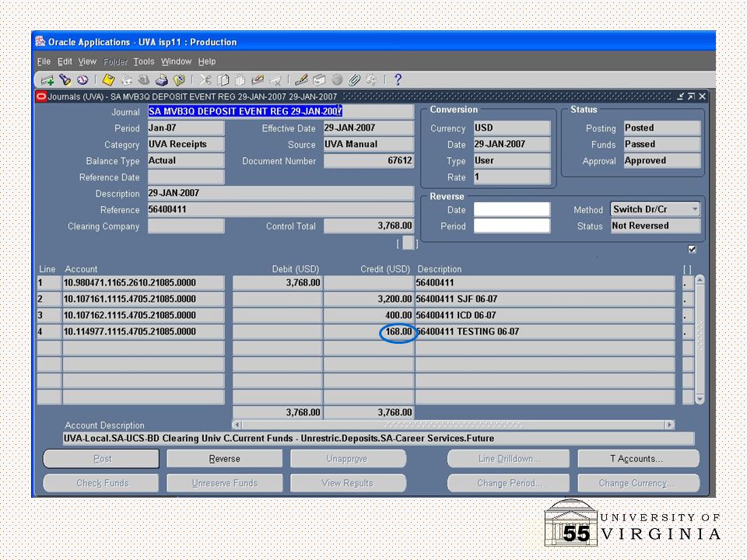Image resolution: width=747 pixels, height=560 pixels.
Task: Click the Category field UVA Receipts
Action: 186,145
